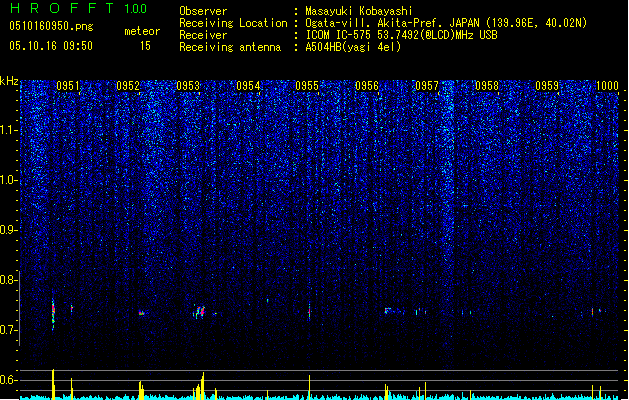Click the Observer label
This screenshot has height=400, width=629.
point(203,11)
